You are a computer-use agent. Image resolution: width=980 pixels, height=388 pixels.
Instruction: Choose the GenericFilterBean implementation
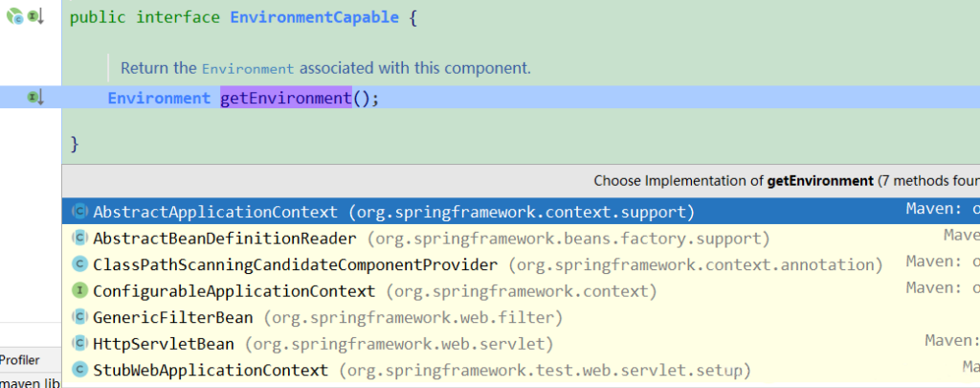(172, 317)
